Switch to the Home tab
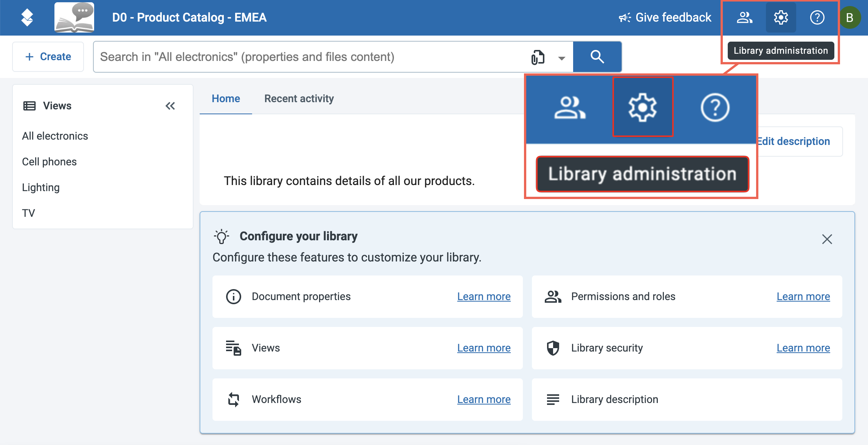868x445 pixels. (226, 99)
